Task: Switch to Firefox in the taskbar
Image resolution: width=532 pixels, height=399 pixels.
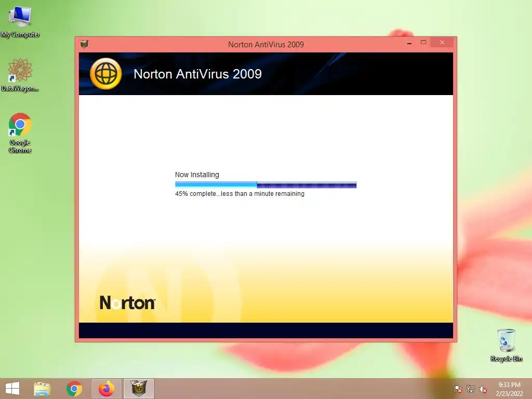Action: (106, 389)
